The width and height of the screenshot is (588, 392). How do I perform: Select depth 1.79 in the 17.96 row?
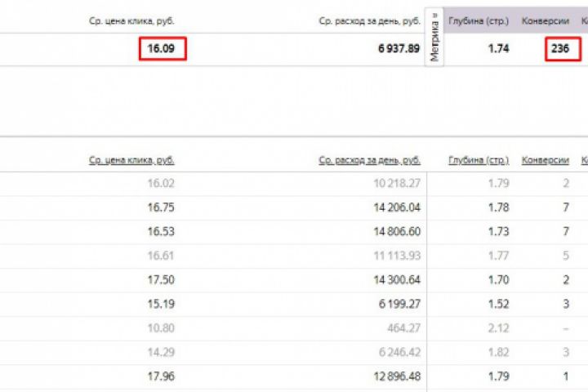coord(498,376)
